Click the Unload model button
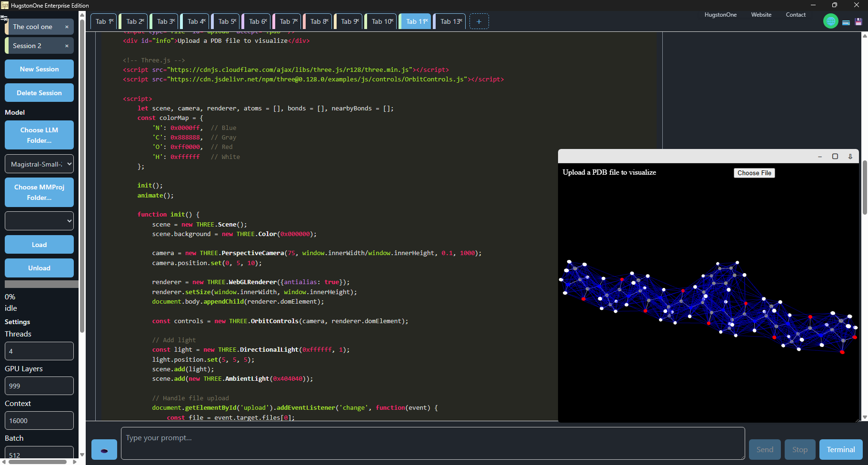Image resolution: width=868 pixels, height=465 pixels. pos(39,268)
